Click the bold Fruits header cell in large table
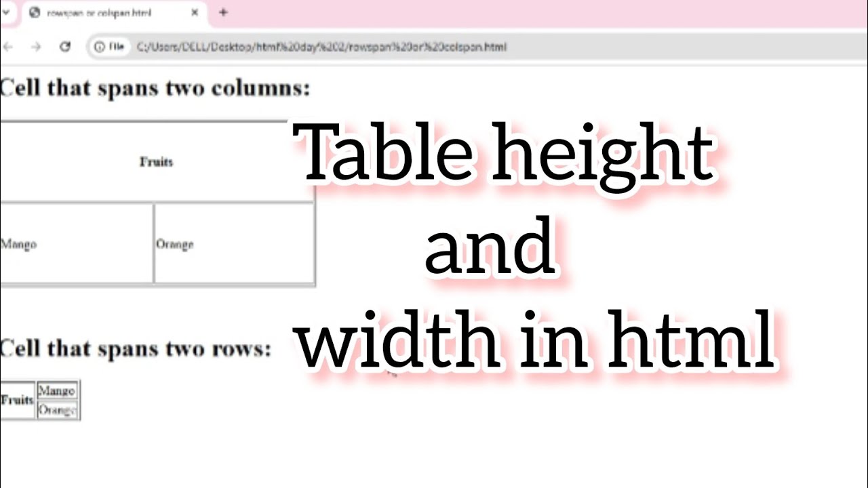868x488 pixels. point(157,162)
